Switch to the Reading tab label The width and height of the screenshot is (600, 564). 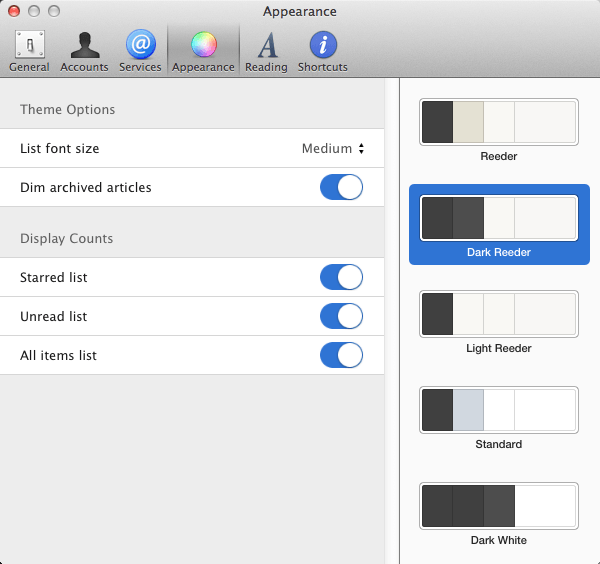pyautogui.click(x=266, y=67)
